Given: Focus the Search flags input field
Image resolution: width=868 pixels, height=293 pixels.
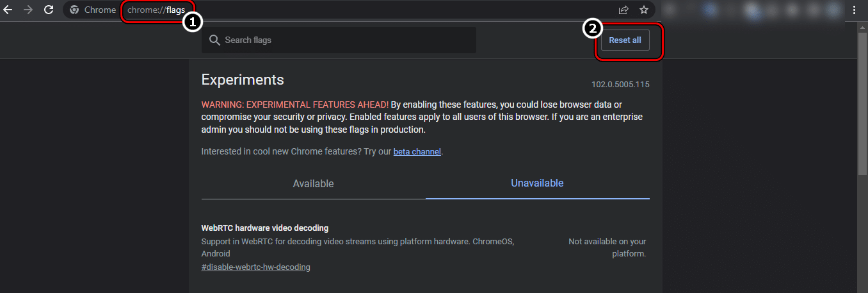Looking at the screenshot, I should point(346,40).
